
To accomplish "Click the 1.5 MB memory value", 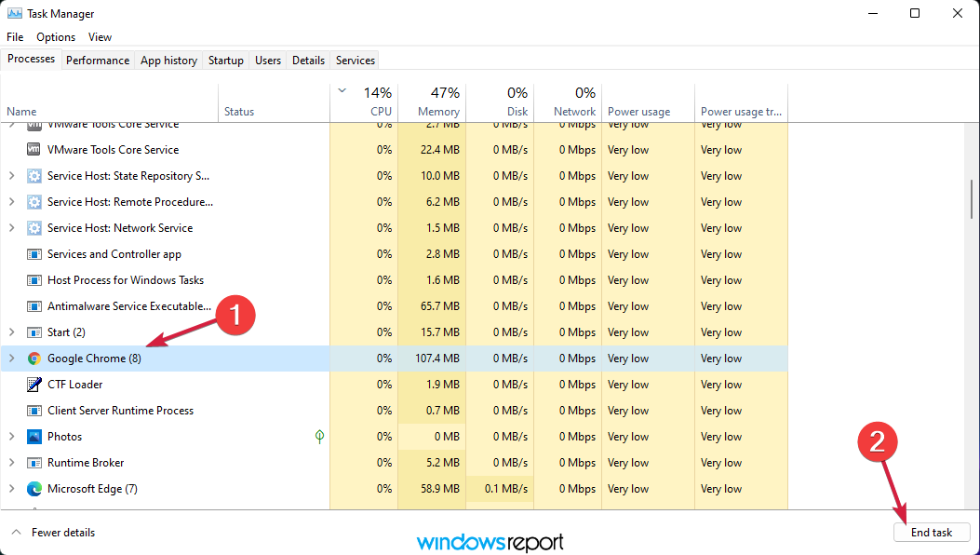I will click(443, 228).
